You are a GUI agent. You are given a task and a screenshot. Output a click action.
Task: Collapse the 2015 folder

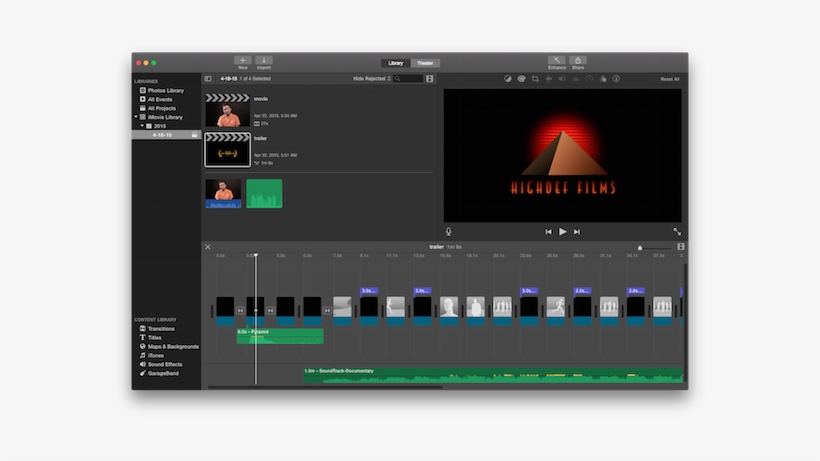coord(142,126)
